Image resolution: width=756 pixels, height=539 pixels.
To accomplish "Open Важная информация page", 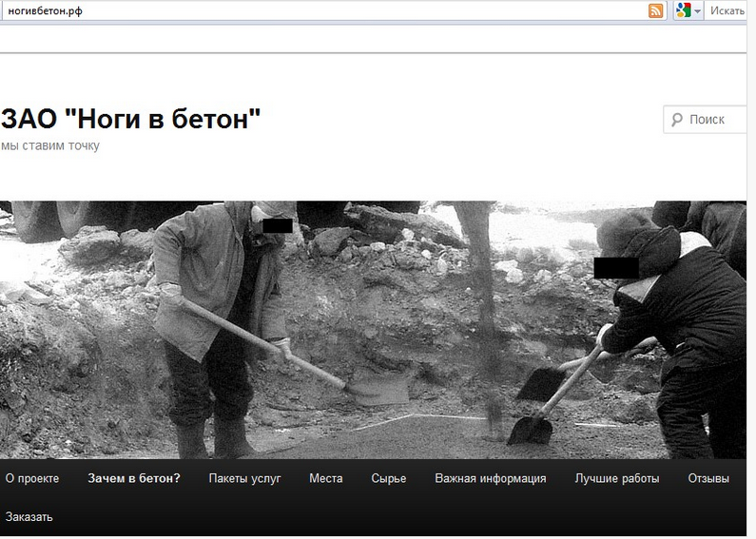I will 491,478.
